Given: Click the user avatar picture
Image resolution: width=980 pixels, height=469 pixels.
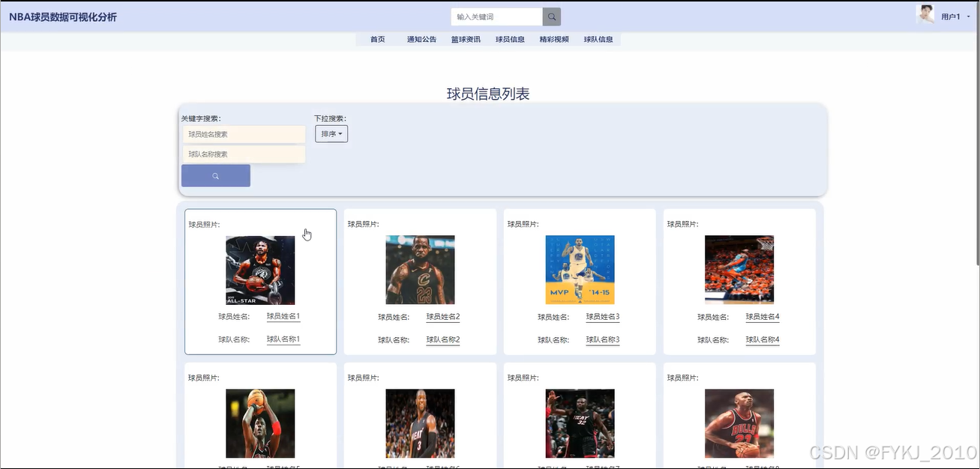Looking at the screenshot, I should click(x=925, y=14).
